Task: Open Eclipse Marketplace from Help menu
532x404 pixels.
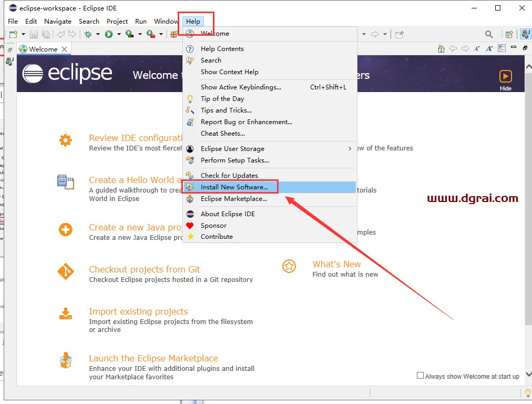Action: click(270, 199)
